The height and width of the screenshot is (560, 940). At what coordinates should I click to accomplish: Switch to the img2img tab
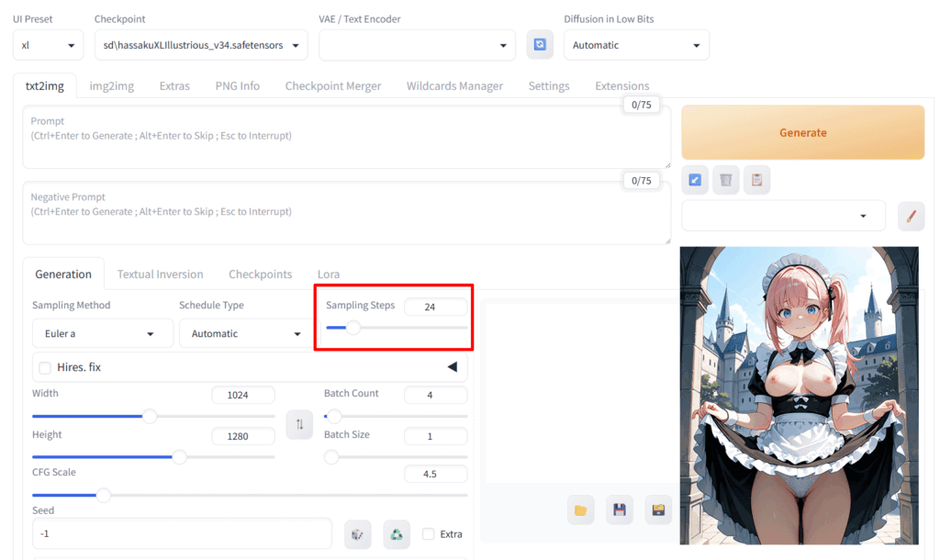pos(111,85)
